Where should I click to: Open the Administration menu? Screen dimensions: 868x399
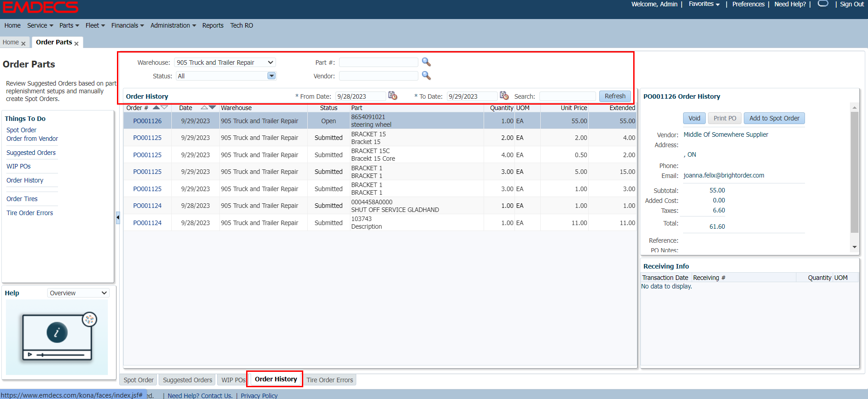pos(173,25)
